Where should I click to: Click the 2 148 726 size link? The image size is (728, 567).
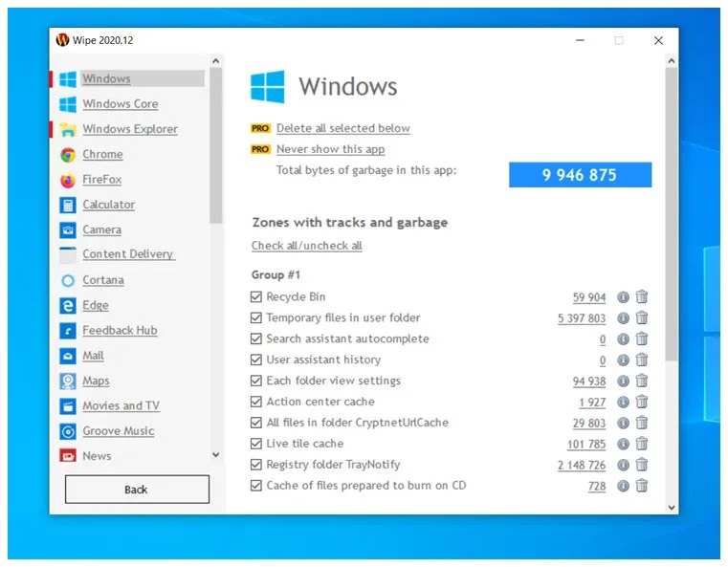(x=582, y=465)
